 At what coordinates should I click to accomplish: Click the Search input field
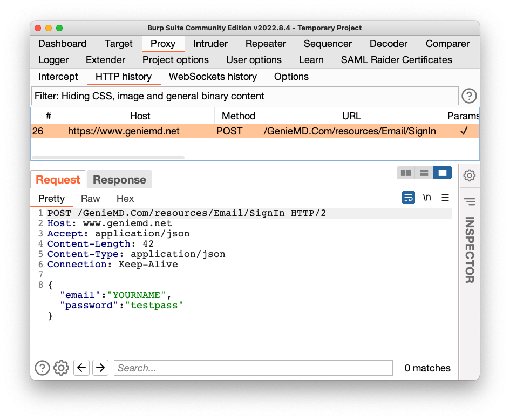253,368
